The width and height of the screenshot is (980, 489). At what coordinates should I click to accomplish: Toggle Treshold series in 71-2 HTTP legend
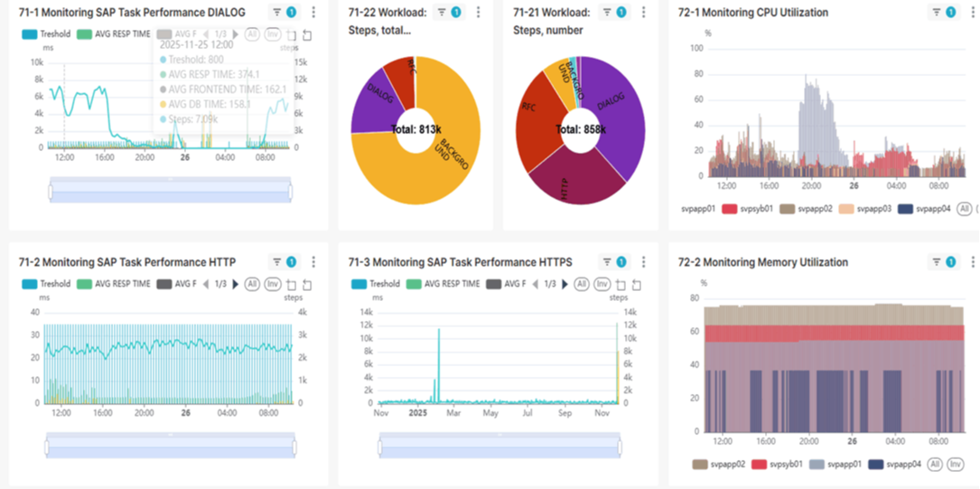click(x=46, y=284)
